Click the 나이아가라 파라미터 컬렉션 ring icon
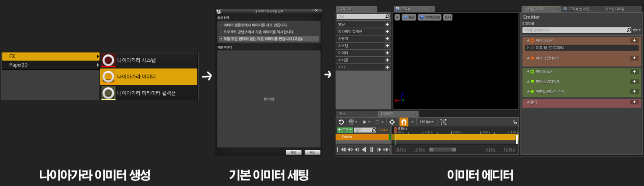Image resolution: width=644 pixels, height=186 pixels. click(108, 93)
